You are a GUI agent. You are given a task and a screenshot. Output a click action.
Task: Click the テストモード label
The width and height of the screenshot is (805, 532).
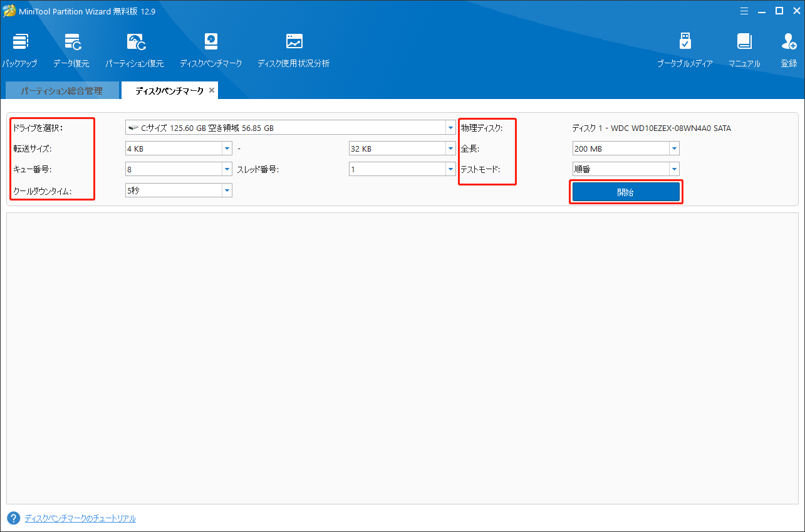[x=480, y=169]
